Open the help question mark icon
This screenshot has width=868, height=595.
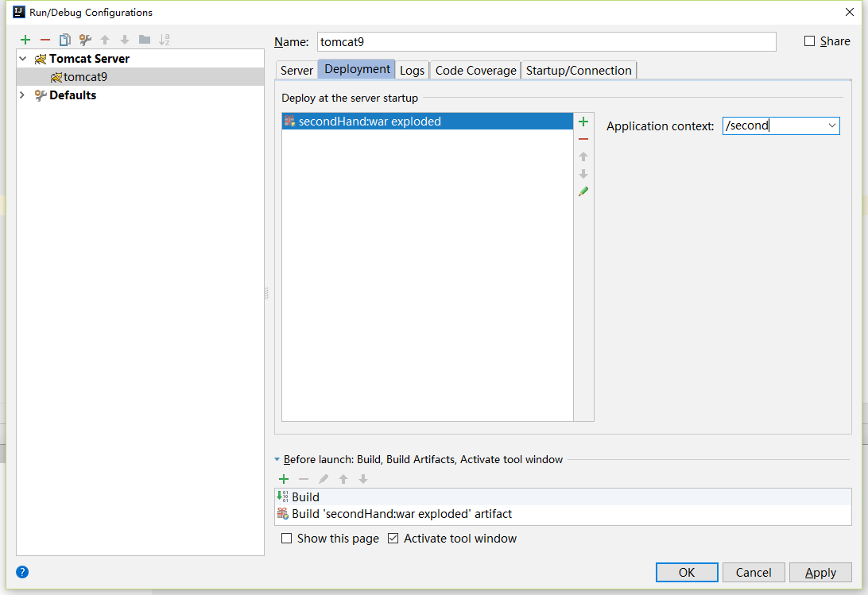tap(22, 572)
